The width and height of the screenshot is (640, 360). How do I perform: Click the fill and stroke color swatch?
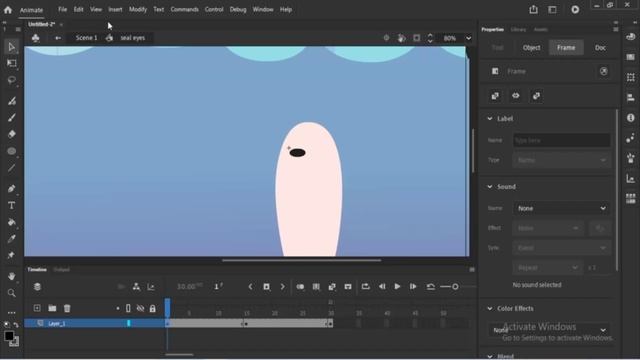coord(11,338)
